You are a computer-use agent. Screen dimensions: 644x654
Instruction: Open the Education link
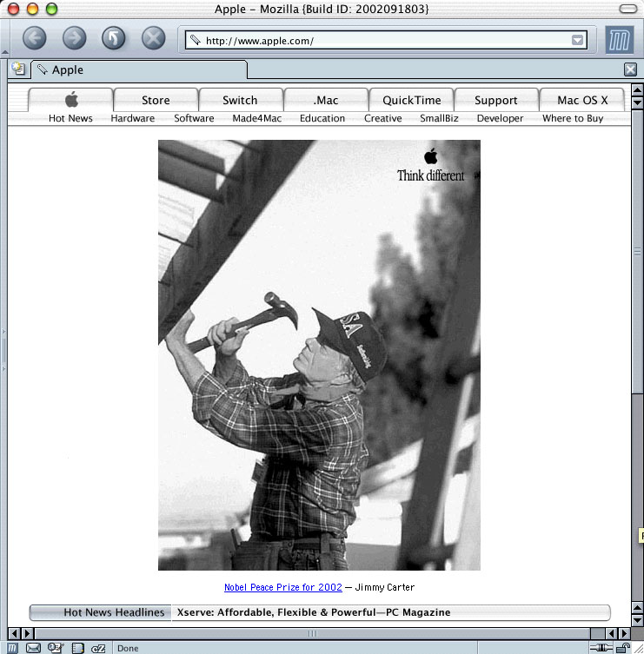[x=322, y=118]
